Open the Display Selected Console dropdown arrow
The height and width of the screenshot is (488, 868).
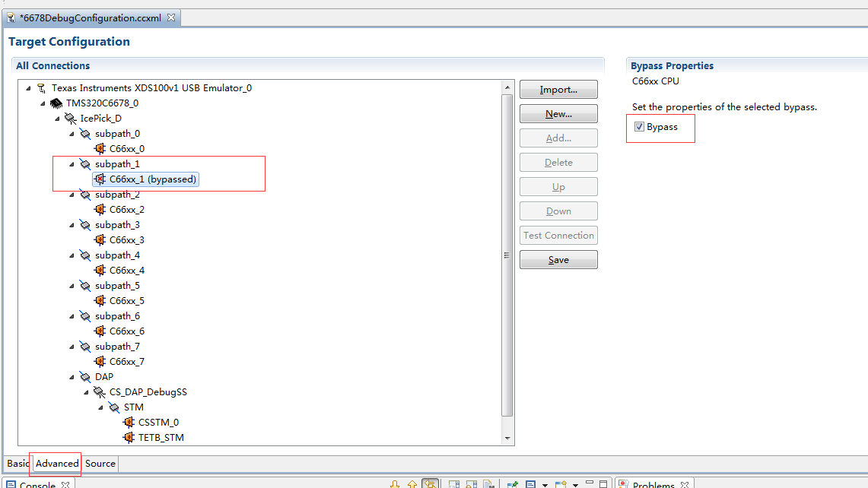point(545,485)
